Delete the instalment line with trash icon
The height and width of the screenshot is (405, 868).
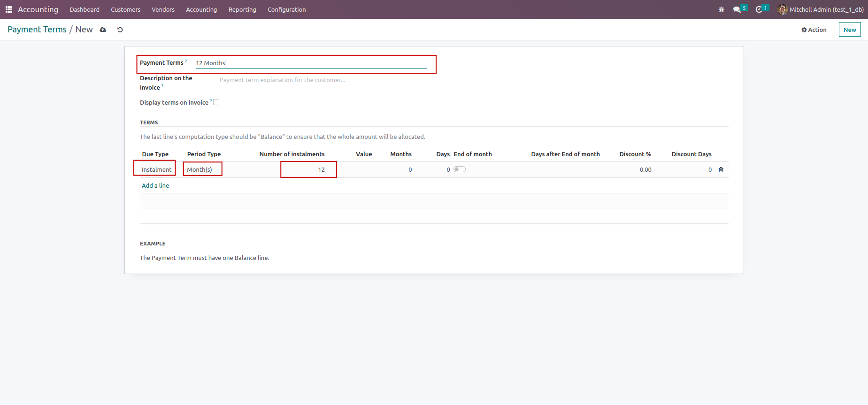pos(721,170)
